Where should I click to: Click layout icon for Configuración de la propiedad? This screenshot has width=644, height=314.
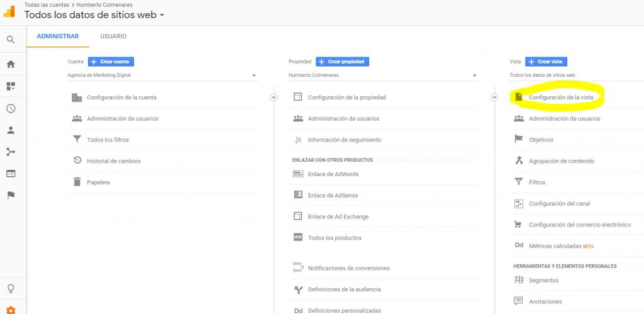tap(297, 97)
